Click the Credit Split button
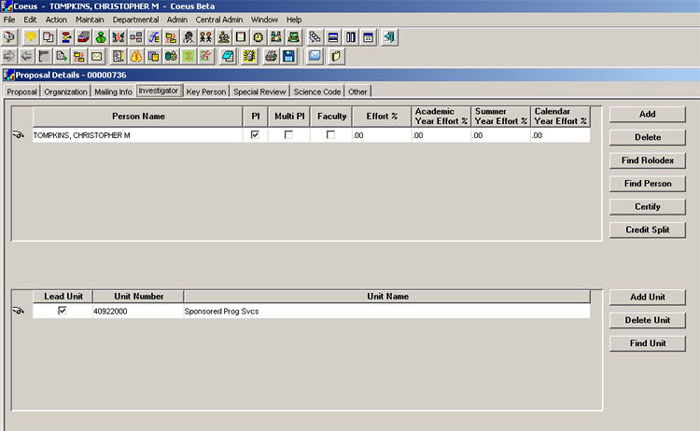This screenshot has width=700, height=431. 647,230
